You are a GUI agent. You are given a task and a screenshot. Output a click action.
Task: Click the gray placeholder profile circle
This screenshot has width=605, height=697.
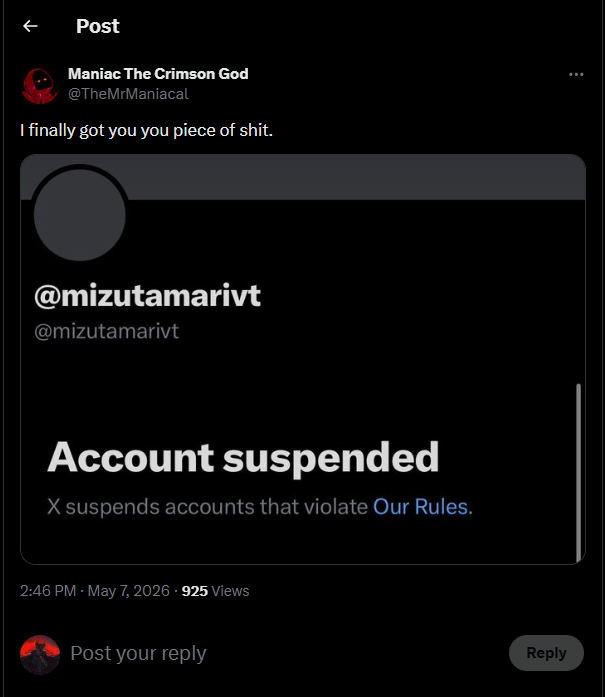click(x=80, y=215)
